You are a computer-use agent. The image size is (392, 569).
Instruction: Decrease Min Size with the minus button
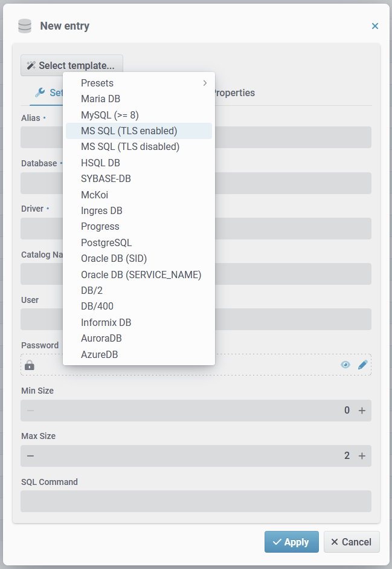tap(30, 411)
